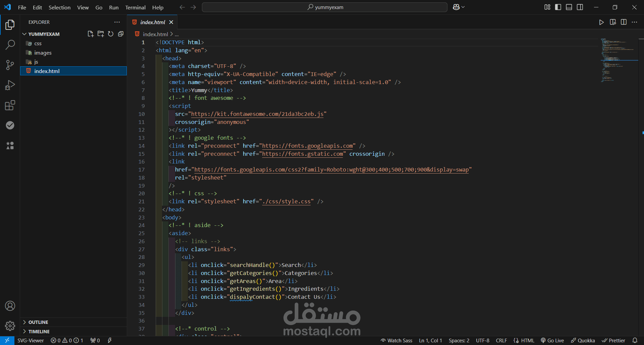Toggle Prettier formatter status
Viewport: 644px width, 345px height.
tap(613, 340)
